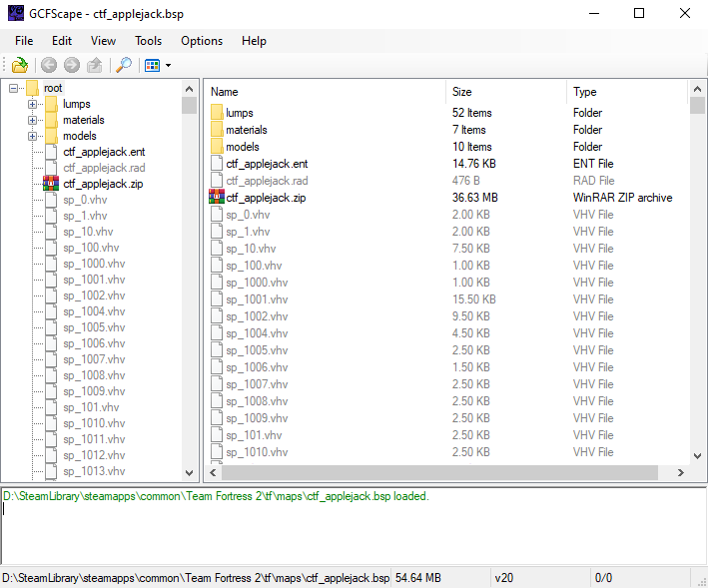Open the Find magnifying glass tool
The height and width of the screenshot is (588, 708).
point(123,66)
